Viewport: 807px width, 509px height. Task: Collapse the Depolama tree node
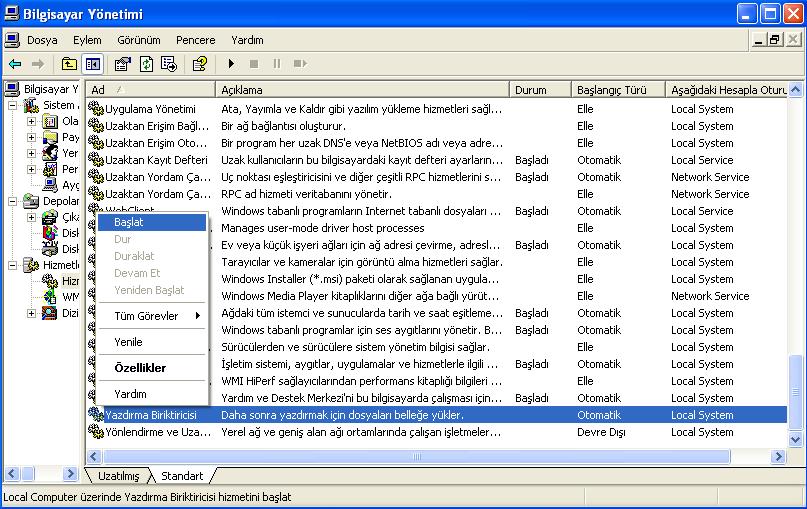click(x=13, y=201)
